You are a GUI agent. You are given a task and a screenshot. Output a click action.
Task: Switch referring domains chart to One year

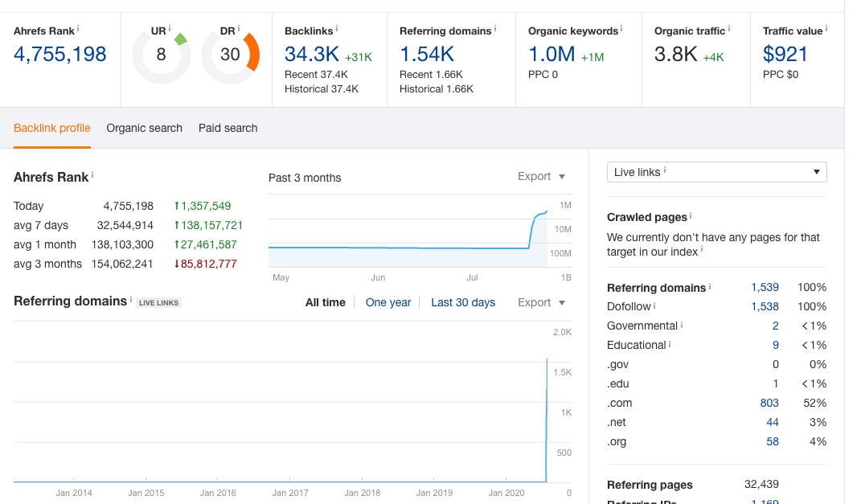coord(388,302)
